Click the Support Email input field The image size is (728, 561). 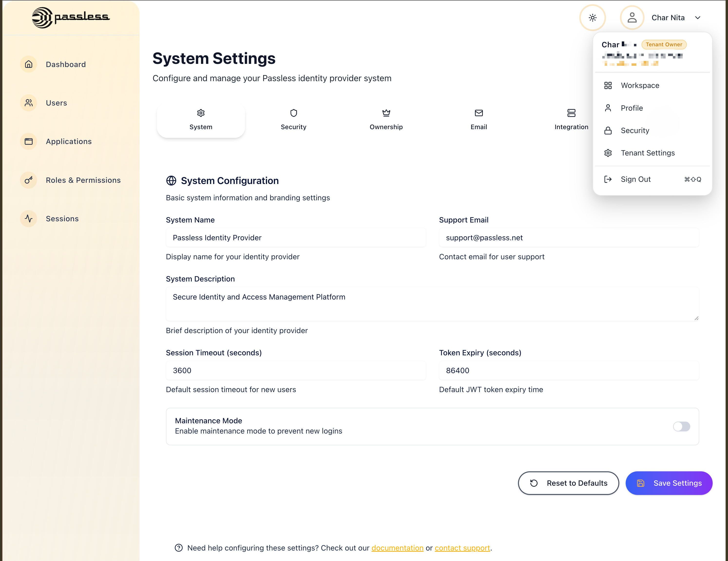pyautogui.click(x=569, y=238)
